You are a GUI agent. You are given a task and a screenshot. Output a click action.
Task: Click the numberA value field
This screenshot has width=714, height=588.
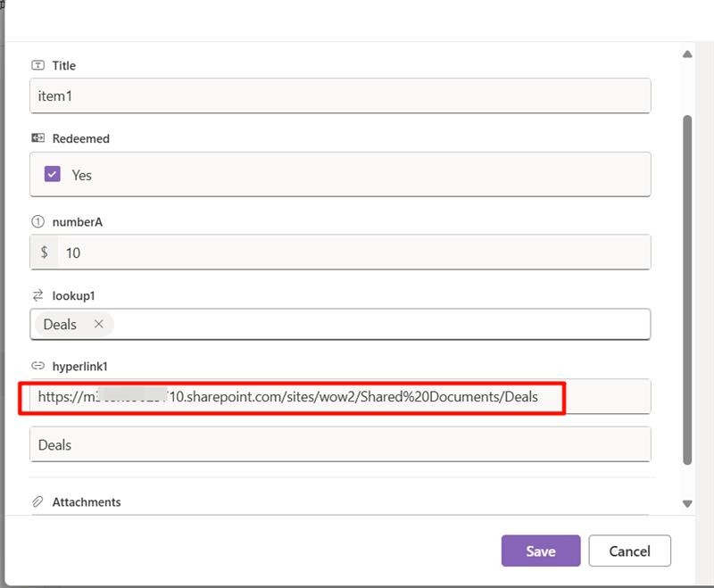click(357, 253)
